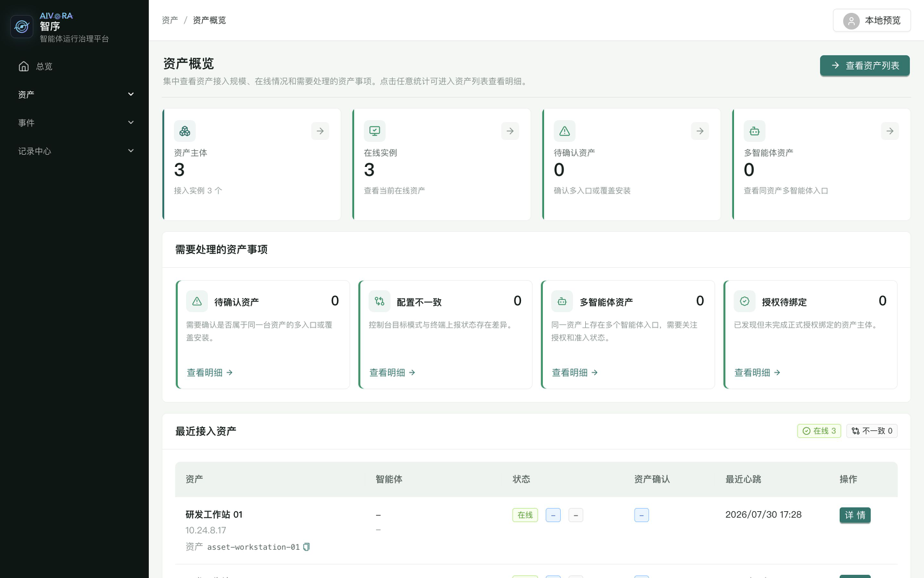Click the 状态 column header
The height and width of the screenshot is (578, 924).
(521, 479)
